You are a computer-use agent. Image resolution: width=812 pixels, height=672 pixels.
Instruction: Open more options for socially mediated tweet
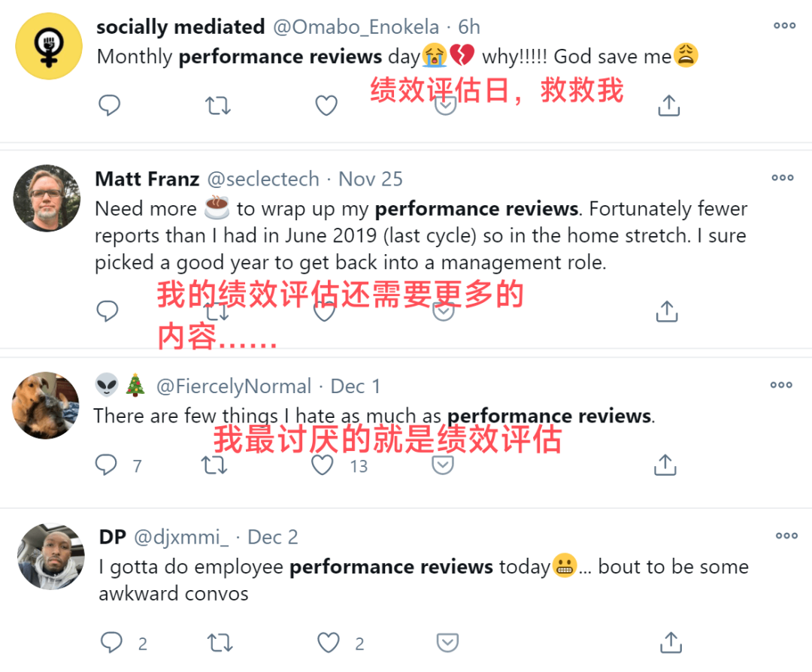[784, 26]
